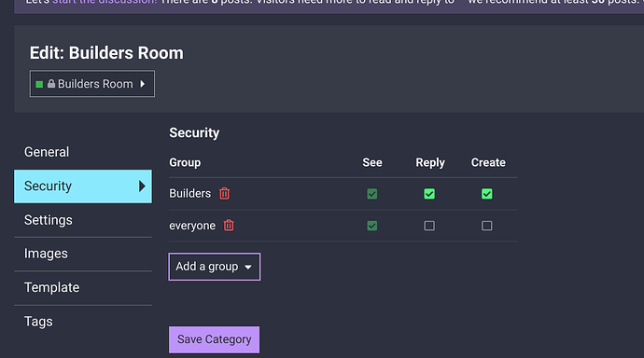This screenshot has height=358, width=644.
Task: Toggle See permission for everyone
Action: click(x=372, y=226)
